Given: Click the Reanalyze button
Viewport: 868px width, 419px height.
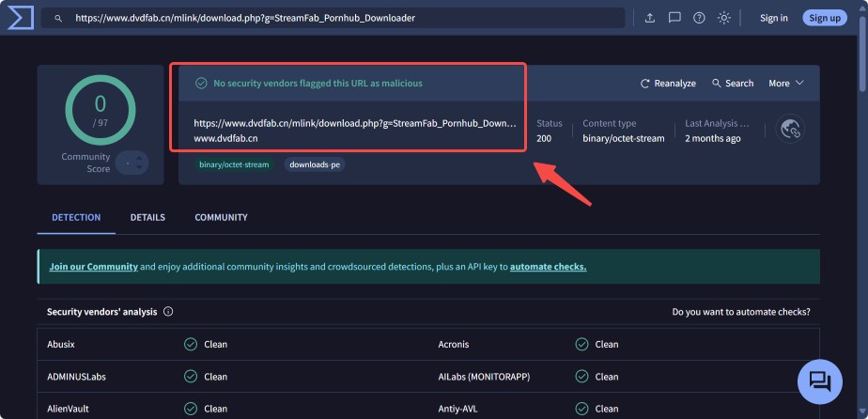Looking at the screenshot, I should (668, 84).
